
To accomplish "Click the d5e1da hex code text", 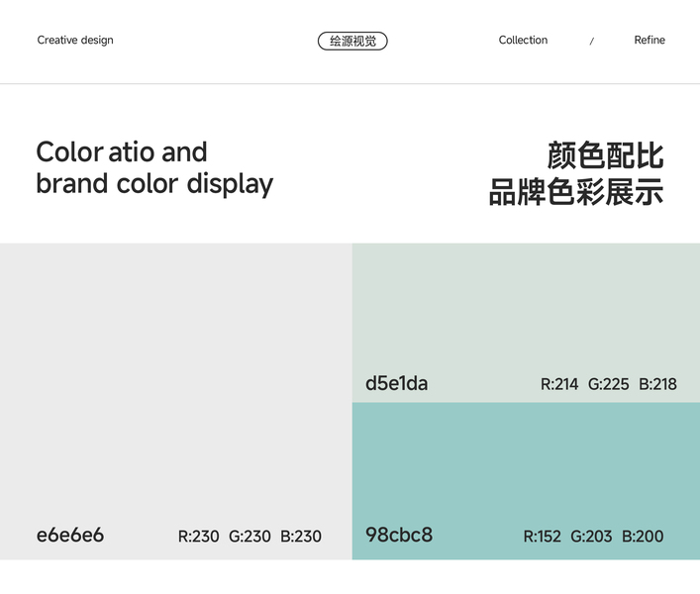I will point(397,383).
